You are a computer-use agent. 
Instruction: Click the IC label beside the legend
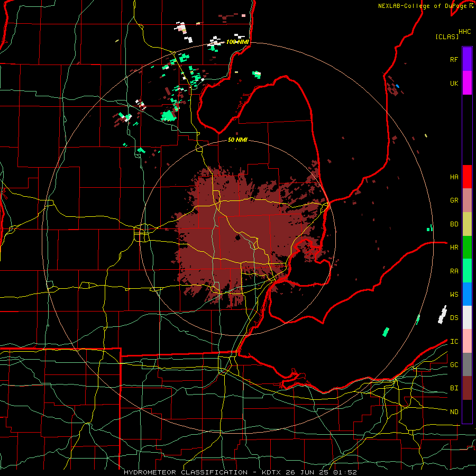click(x=454, y=342)
